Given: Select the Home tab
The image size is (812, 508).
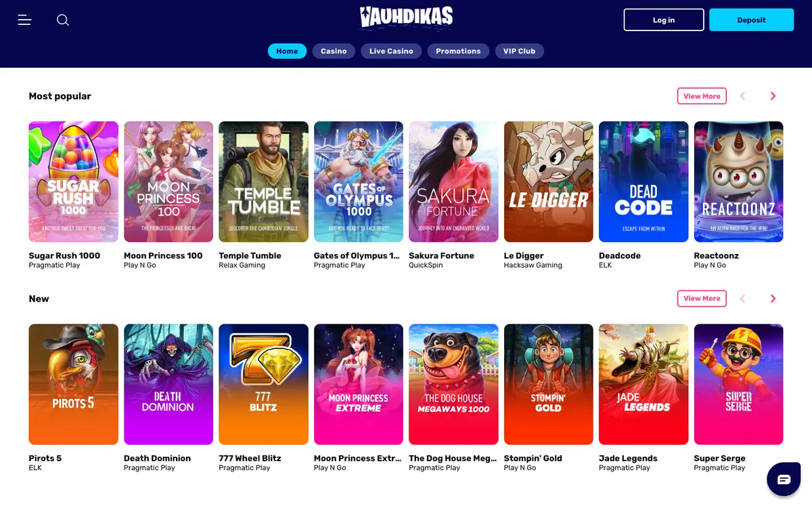Looking at the screenshot, I should (287, 51).
